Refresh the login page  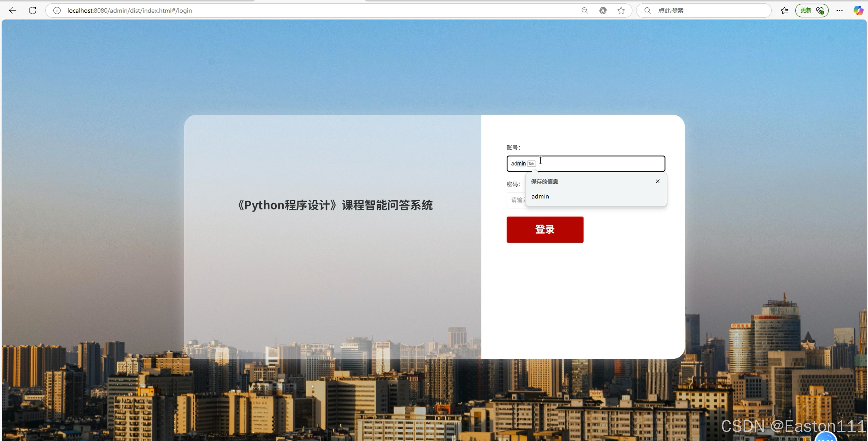tap(32, 11)
